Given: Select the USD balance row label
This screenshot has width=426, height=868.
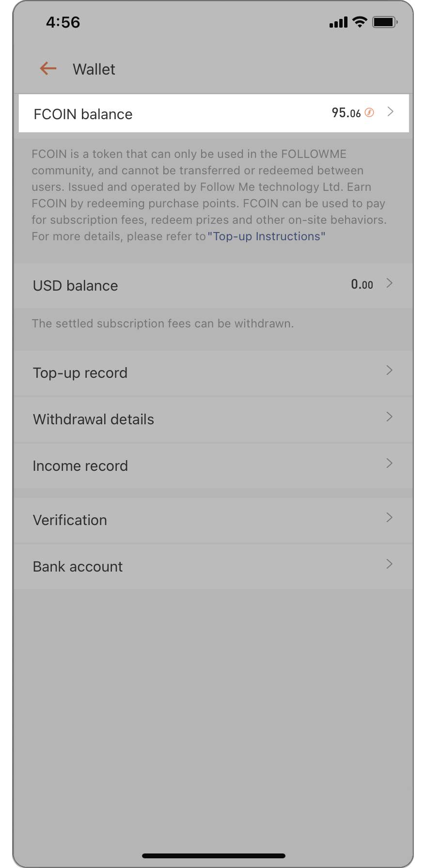Looking at the screenshot, I should click(x=75, y=286).
